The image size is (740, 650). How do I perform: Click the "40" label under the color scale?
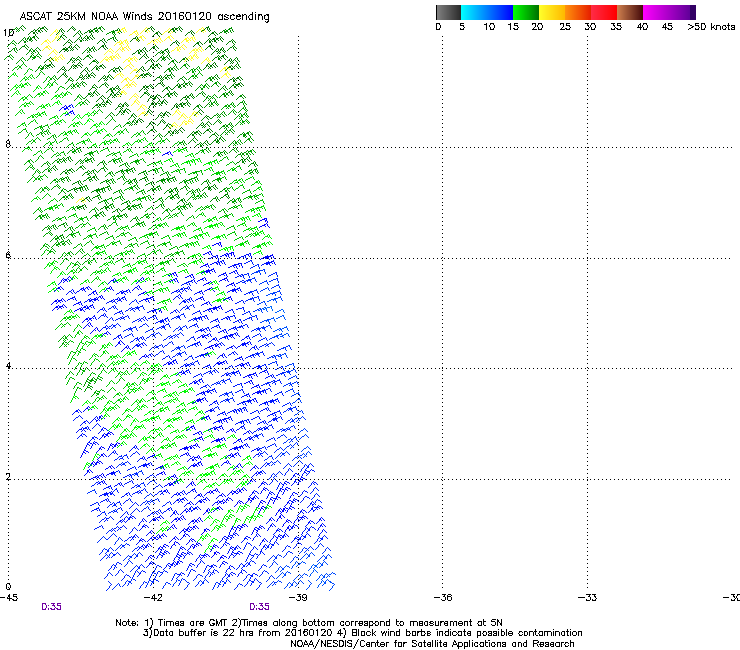642,27
